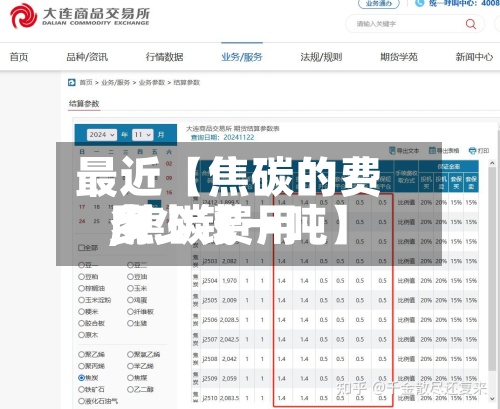Export table as text via 导出文本
Screen dimensions: 500x409
404,151
